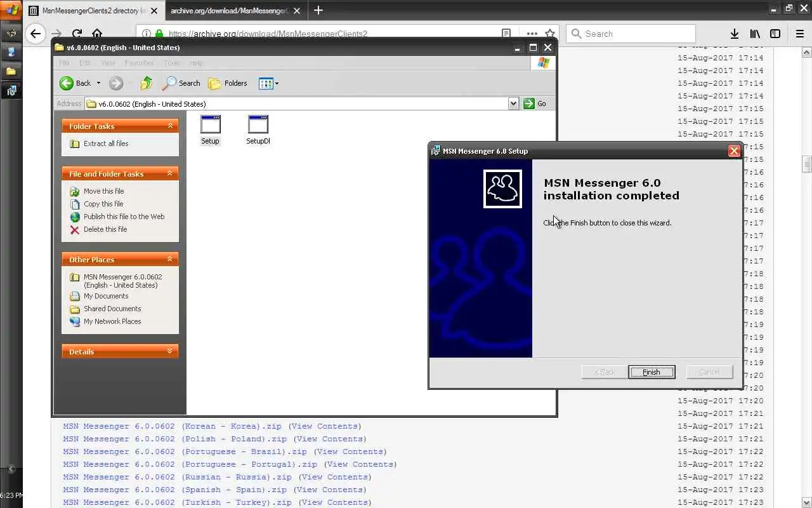Screen dimensions: 812x508
Task: Click Delete this file
Action: coord(98,229)
